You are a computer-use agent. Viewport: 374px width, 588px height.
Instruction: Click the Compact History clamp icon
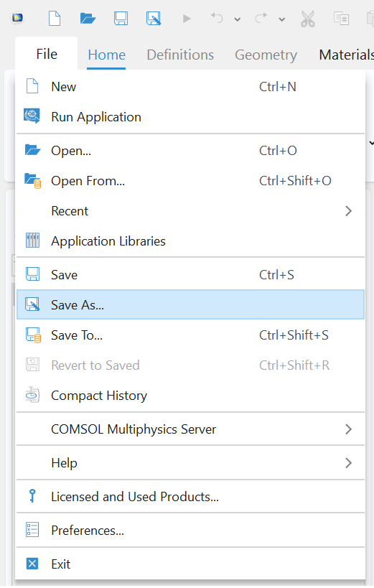32,395
